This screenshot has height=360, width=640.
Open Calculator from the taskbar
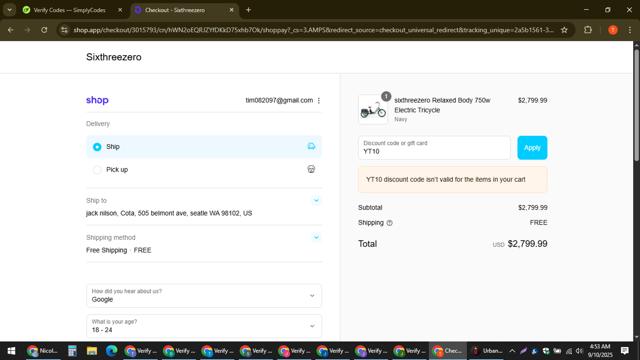click(x=72, y=351)
